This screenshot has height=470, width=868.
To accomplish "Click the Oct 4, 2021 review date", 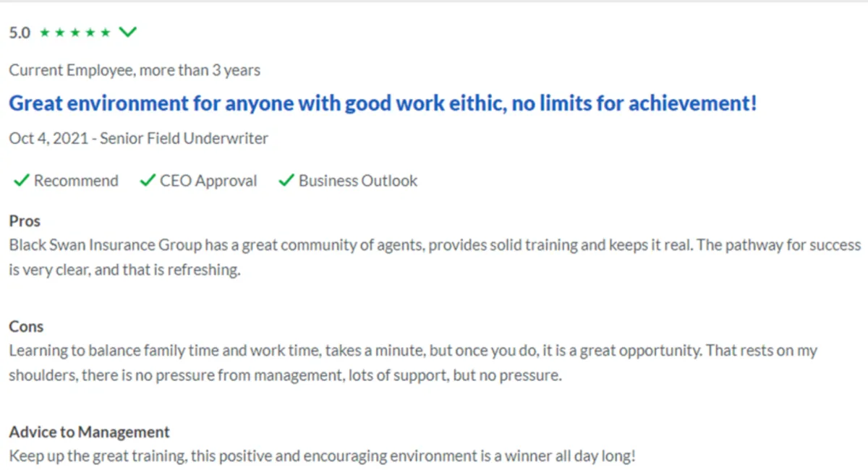I will click(x=49, y=138).
